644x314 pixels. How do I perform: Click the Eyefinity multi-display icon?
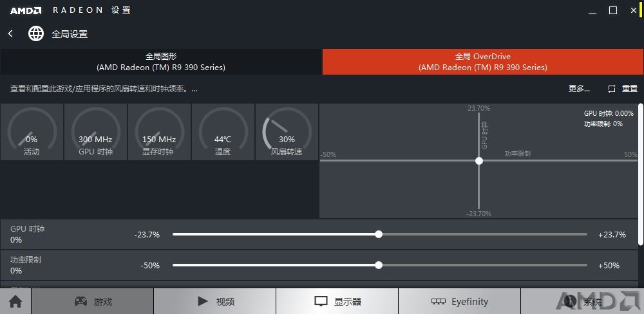pos(439,302)
